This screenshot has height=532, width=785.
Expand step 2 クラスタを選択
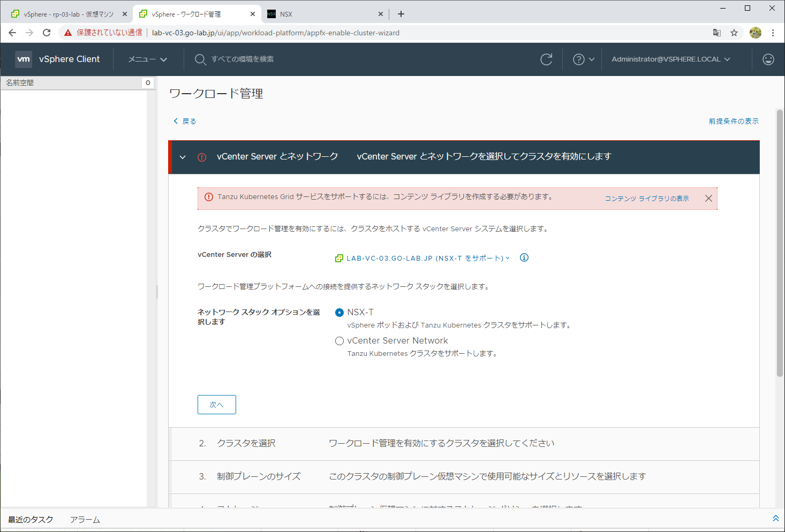(464, 444)
